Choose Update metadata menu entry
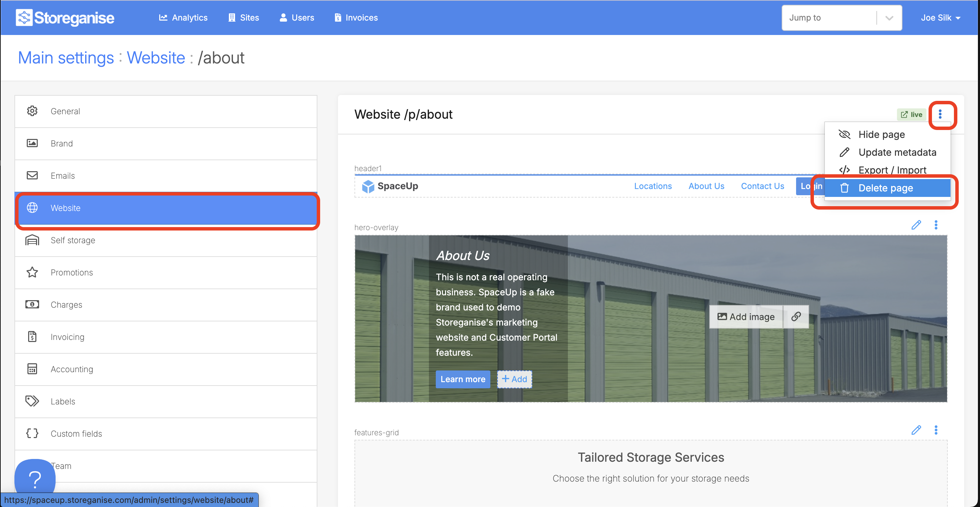Viewport: 980px width, 507px height. point(897,152)
